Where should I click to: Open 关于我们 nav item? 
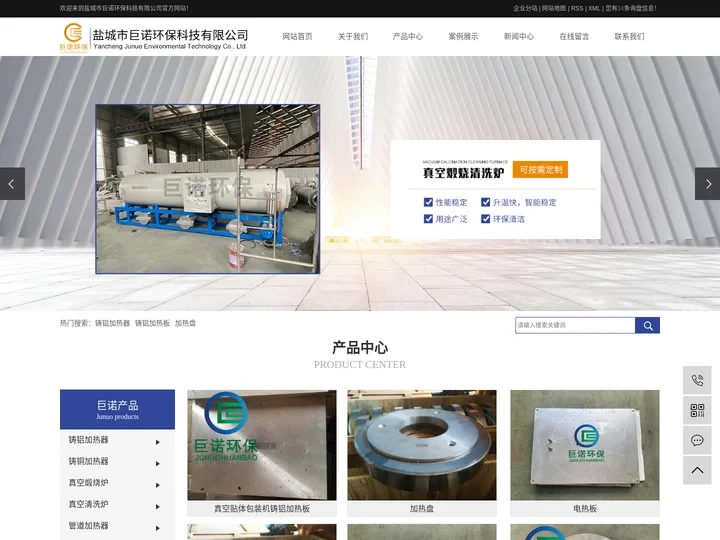[x=353, y=36]
